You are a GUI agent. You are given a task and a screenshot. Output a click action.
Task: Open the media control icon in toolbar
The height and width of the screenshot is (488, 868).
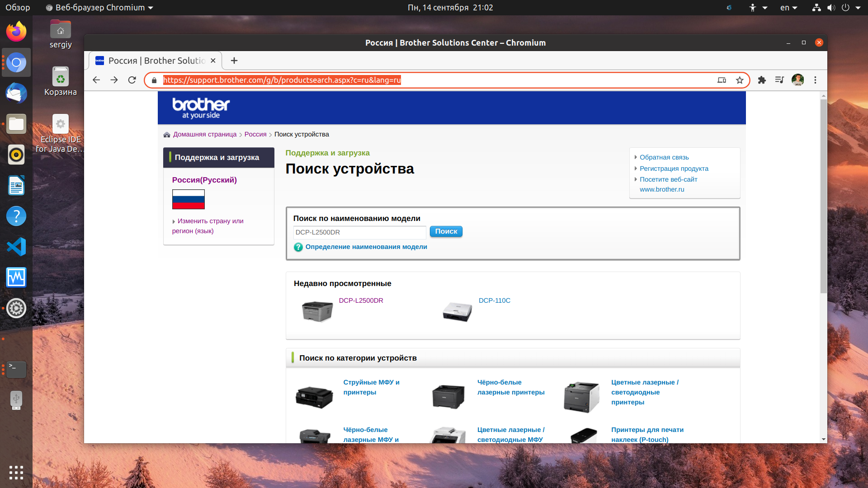pyautogui.click(x=779, y=80)
